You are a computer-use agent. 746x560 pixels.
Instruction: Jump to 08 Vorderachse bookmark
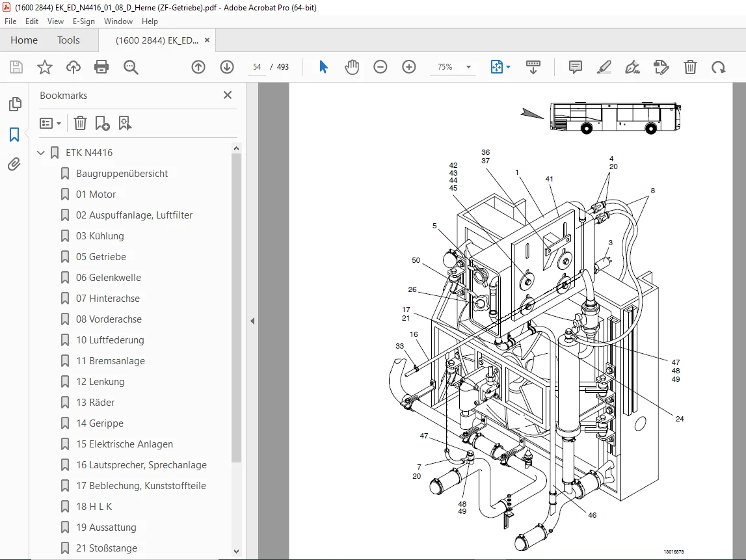pyautogui.click(x=109, y=319)
